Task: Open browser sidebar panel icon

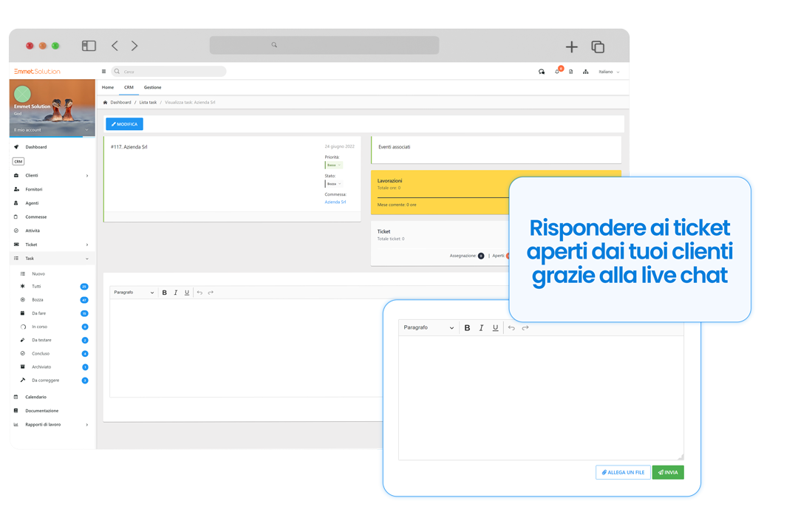Action: pos(89,46)
